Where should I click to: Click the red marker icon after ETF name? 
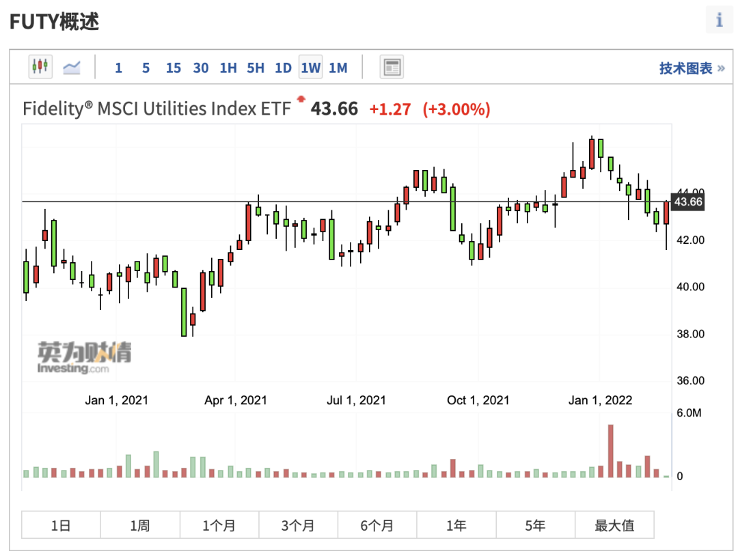[x=301, y=99]
